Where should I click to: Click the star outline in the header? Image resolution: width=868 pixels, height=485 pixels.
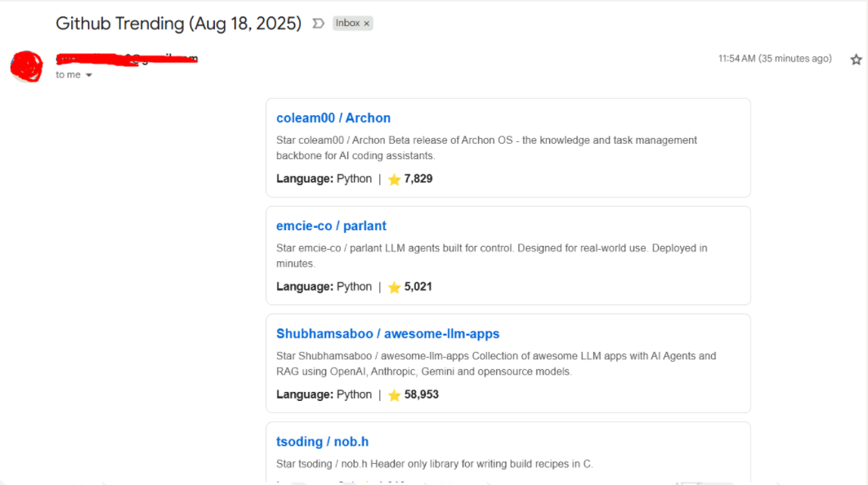coord(856,59)
